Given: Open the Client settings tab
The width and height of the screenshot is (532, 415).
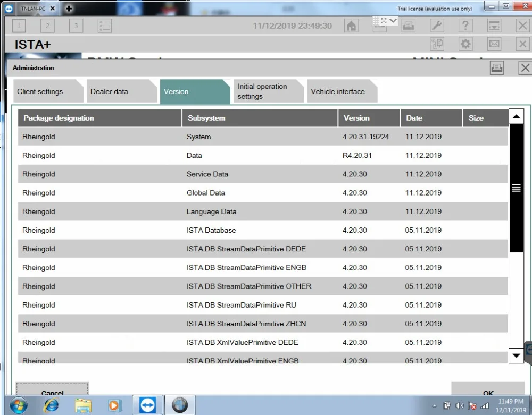Looking at the screenshot, I should (48, 91).
